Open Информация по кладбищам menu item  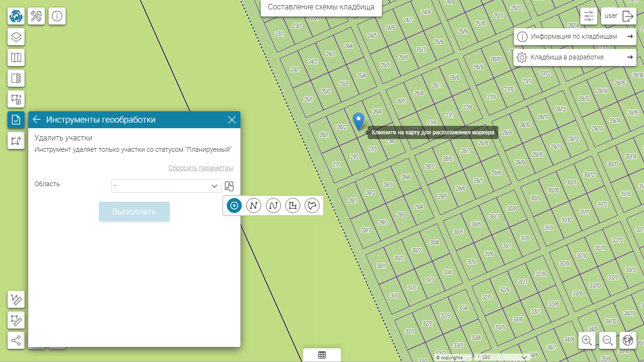[x=575, y=36]
